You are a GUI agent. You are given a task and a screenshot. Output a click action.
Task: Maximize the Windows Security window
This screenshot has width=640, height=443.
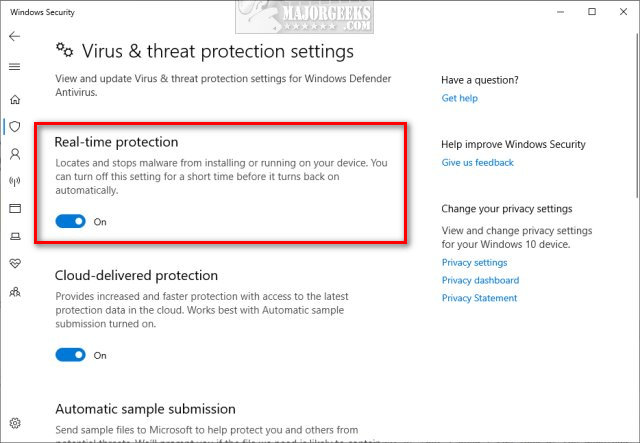(592, 12)
